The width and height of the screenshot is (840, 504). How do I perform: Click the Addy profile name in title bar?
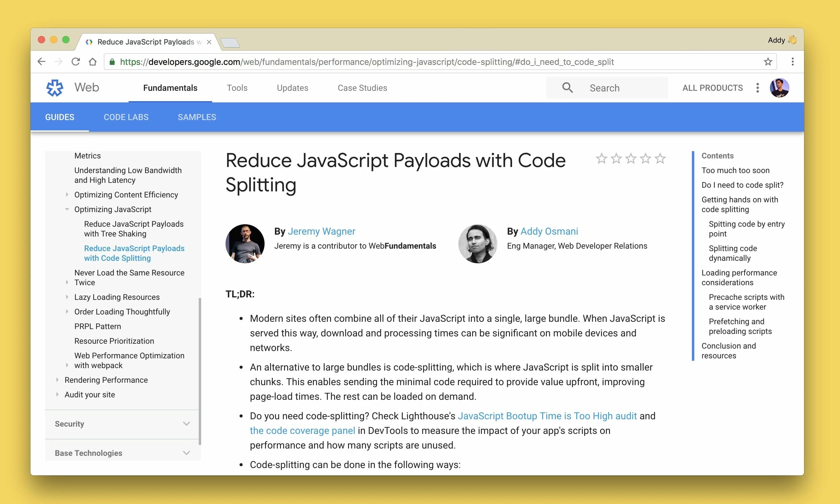(782, 40)
